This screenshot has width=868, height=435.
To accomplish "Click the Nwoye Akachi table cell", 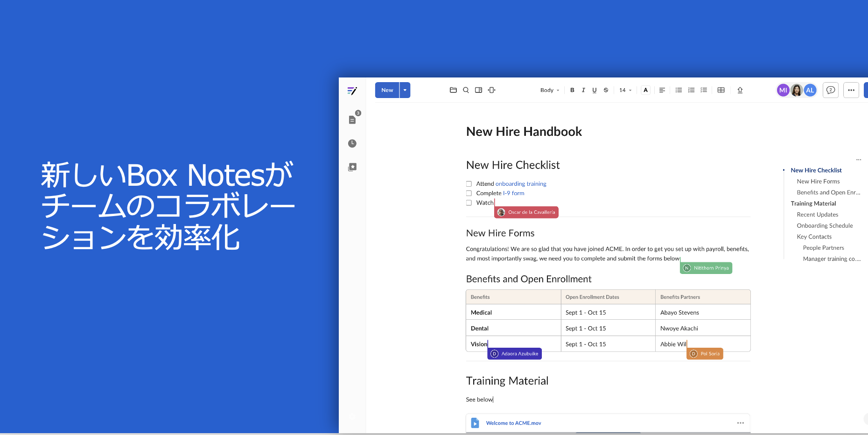I will pos(703,328).
